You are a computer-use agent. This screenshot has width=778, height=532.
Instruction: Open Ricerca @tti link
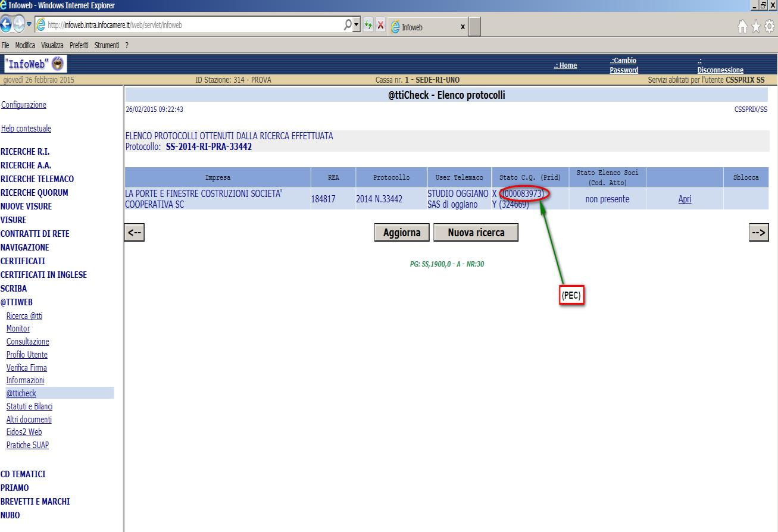coord(24,316)
